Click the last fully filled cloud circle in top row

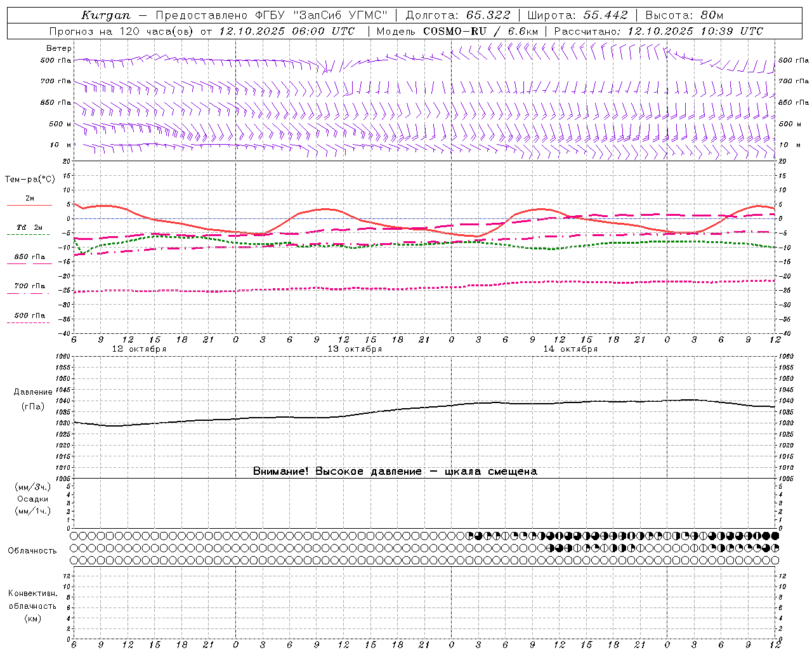[775, 536]
